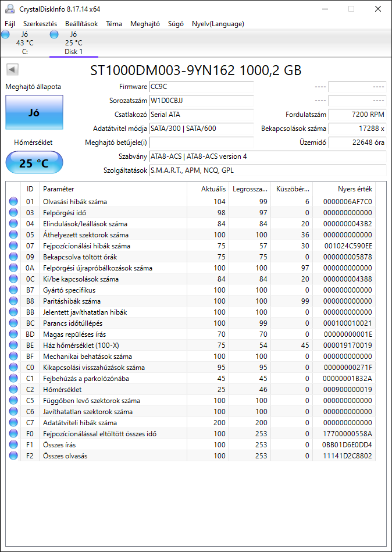Click the status orb for row 07
Screen dimensions: 392x552
click(13, 245)
